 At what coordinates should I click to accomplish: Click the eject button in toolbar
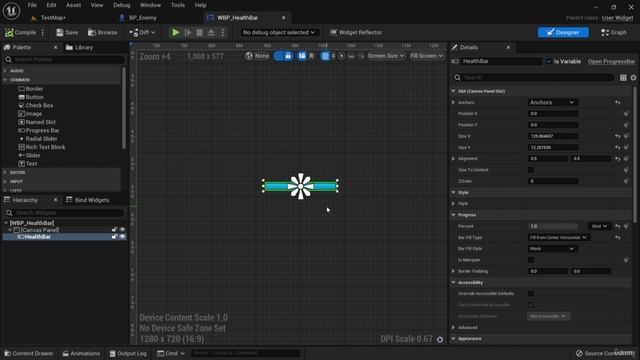coord(211,32)
